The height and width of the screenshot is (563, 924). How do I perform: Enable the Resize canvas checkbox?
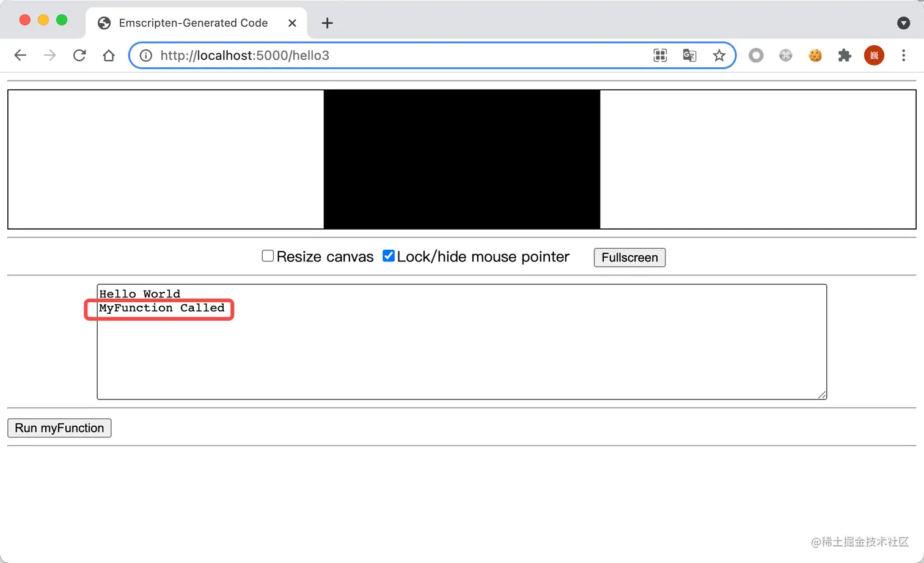click(x=268, y=255)
